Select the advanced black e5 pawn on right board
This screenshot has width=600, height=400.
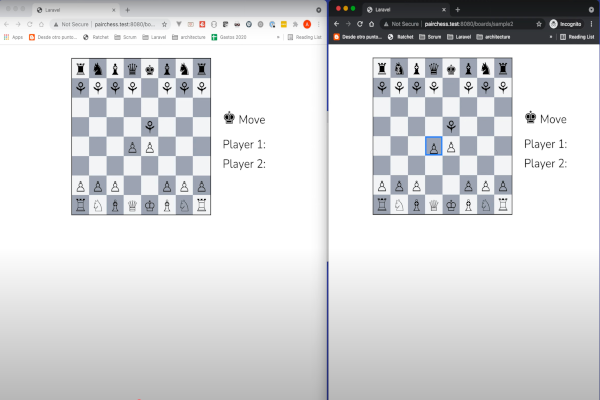451,126
